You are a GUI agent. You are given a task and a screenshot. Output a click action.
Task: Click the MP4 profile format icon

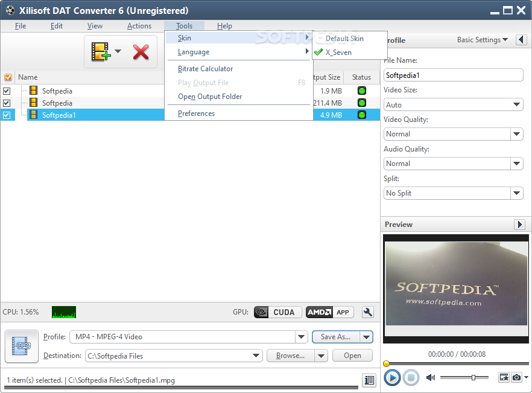point(22,346)
